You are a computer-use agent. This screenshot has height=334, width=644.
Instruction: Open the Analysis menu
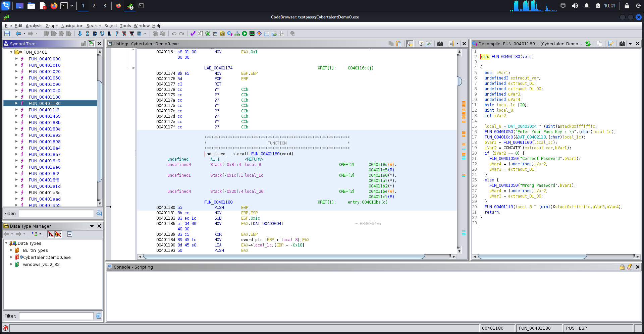34,25
